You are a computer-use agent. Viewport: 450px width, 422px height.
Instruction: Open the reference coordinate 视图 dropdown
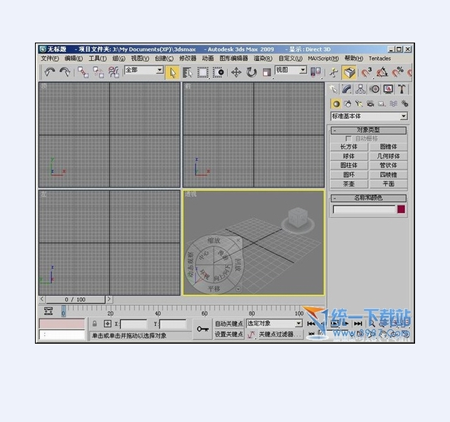pos(291,70)
